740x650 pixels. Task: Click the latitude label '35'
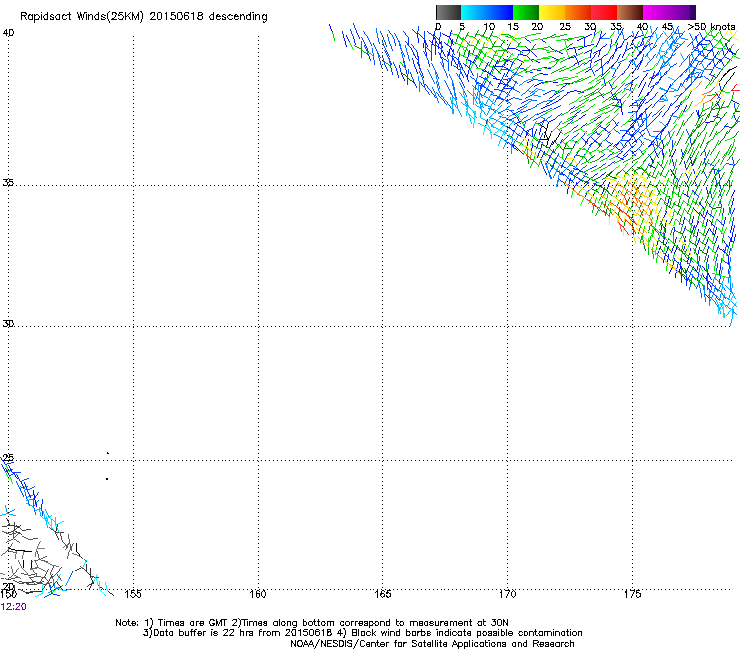[x=8, y=182]
